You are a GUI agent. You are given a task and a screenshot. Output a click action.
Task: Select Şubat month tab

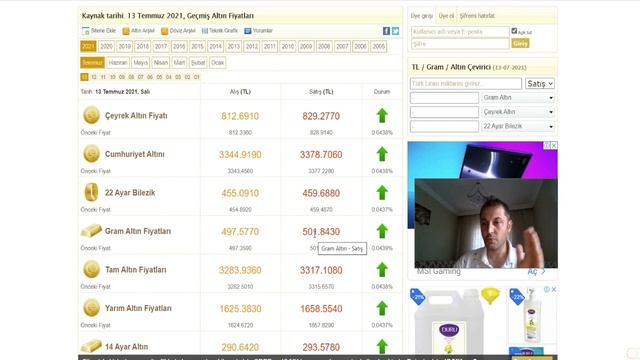coord(198,62)
